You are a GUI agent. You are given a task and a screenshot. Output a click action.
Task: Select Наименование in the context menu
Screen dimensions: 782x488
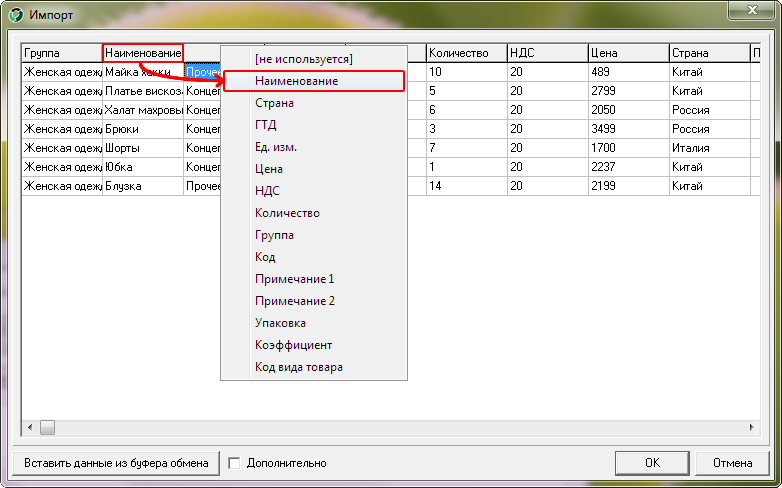(x=296, y=81)
